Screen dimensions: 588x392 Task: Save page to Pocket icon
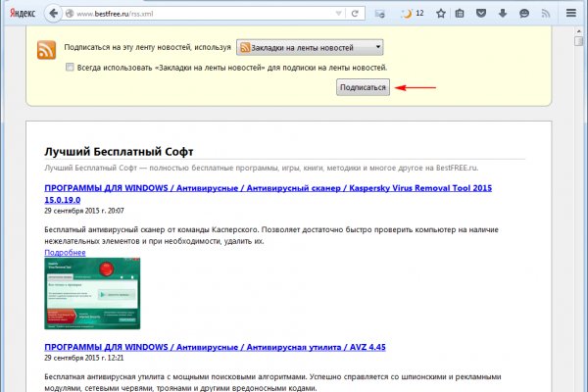481,14
